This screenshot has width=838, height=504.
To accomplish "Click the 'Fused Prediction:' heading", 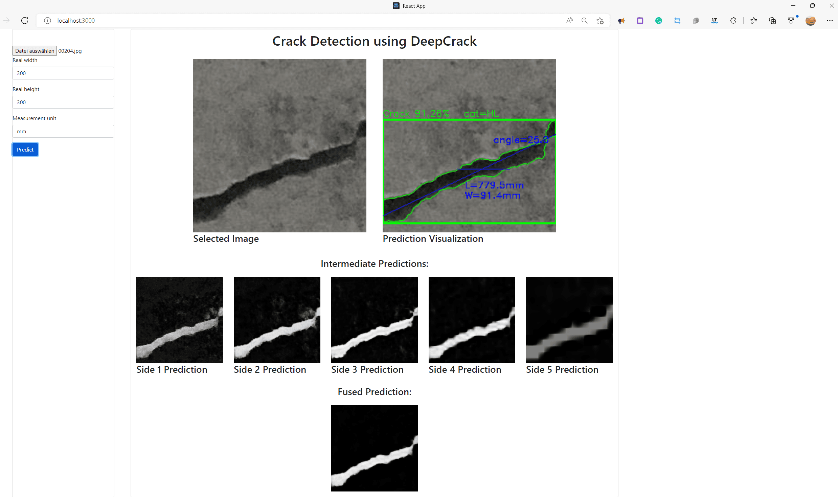I will [x=374, y=392].
